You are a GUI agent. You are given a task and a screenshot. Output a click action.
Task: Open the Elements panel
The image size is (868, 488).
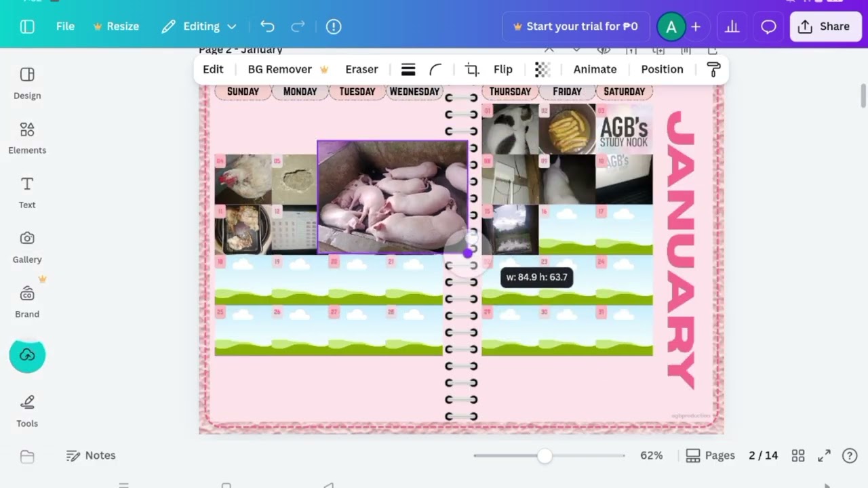click(27, 138)
